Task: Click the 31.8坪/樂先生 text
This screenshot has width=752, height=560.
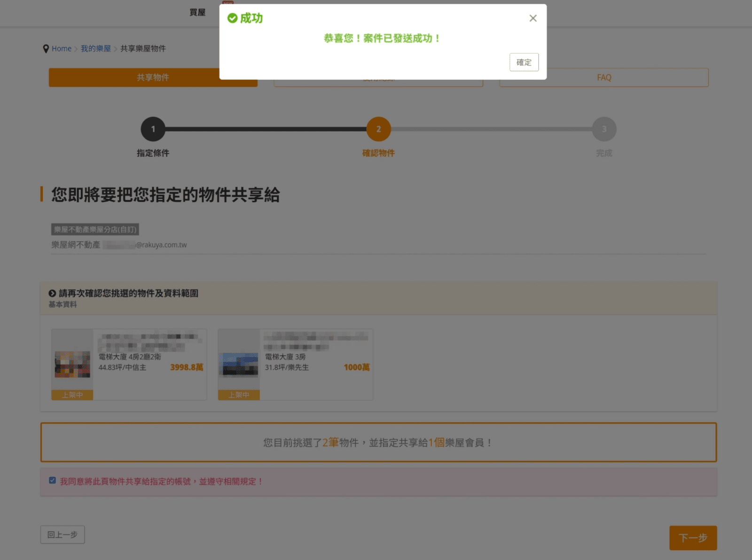Action: 287,367
